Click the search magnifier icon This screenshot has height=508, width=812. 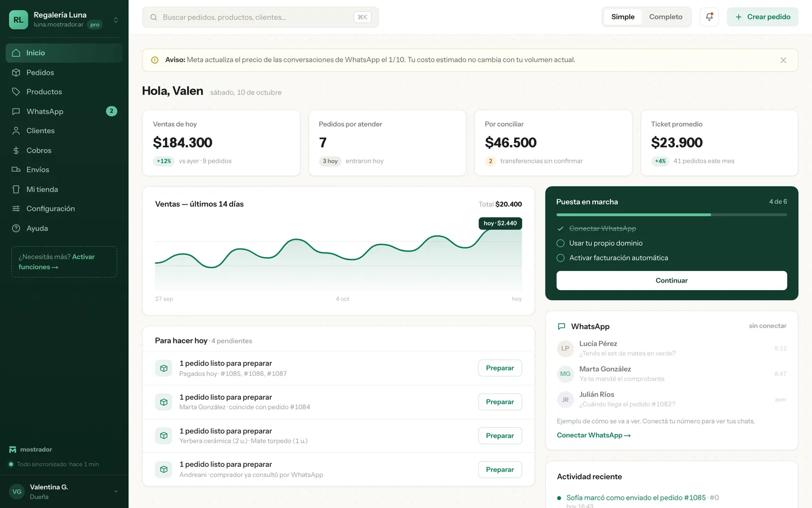(x=154, y=17)
